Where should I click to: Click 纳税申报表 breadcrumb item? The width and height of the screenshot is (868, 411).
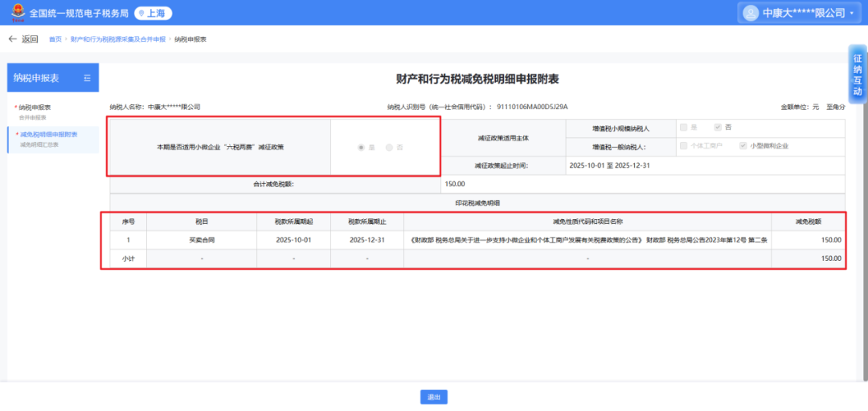[190, 39]
